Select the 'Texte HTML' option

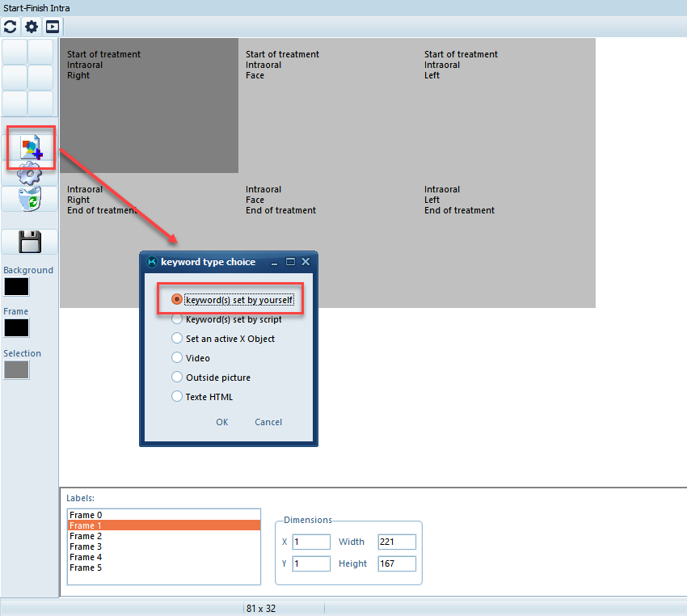[178, 397]
